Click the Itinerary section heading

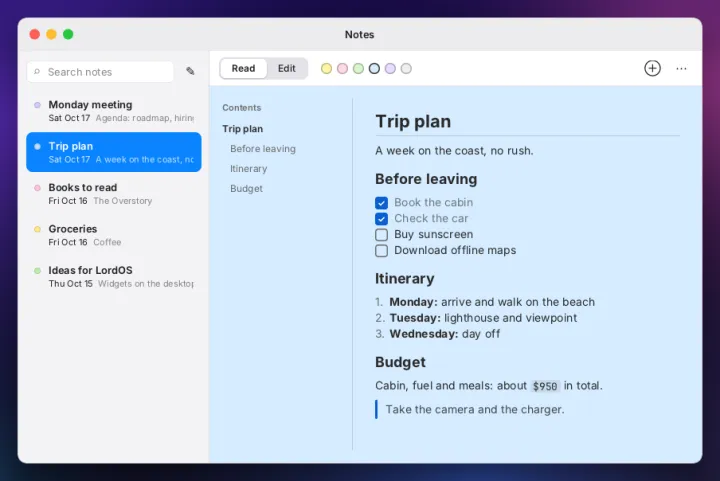[405, 279]
